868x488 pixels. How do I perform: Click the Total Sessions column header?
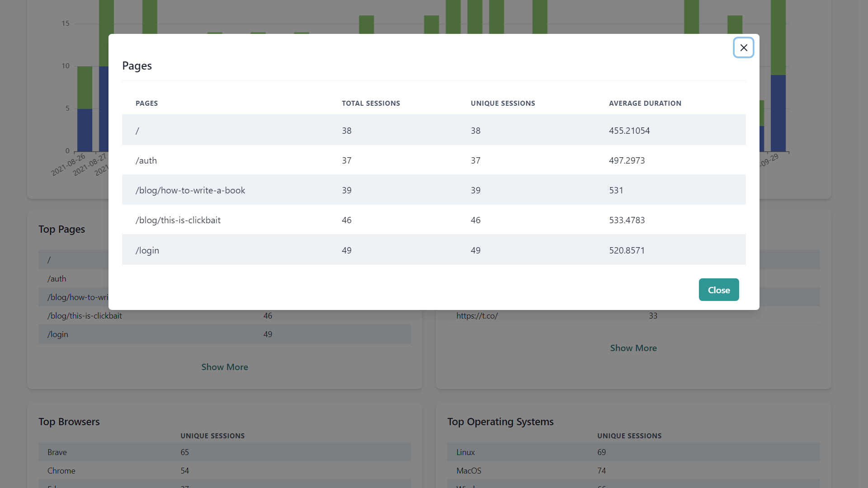tap(371, 103)
